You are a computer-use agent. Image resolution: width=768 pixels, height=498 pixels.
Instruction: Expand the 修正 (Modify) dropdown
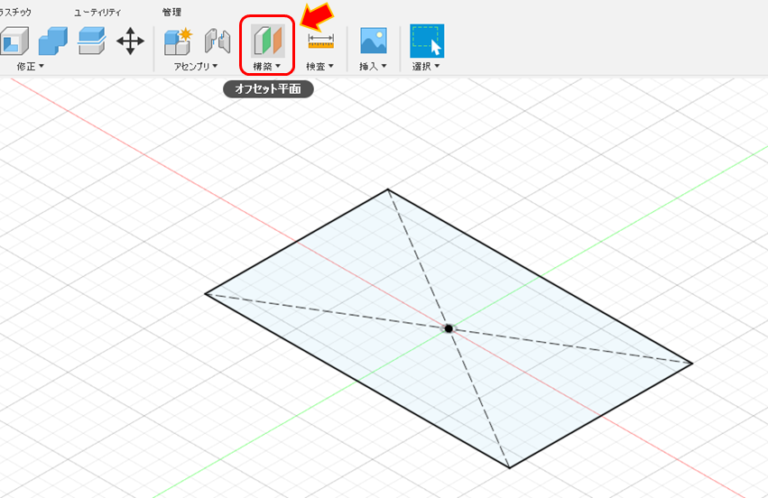[x=29, y=66]
